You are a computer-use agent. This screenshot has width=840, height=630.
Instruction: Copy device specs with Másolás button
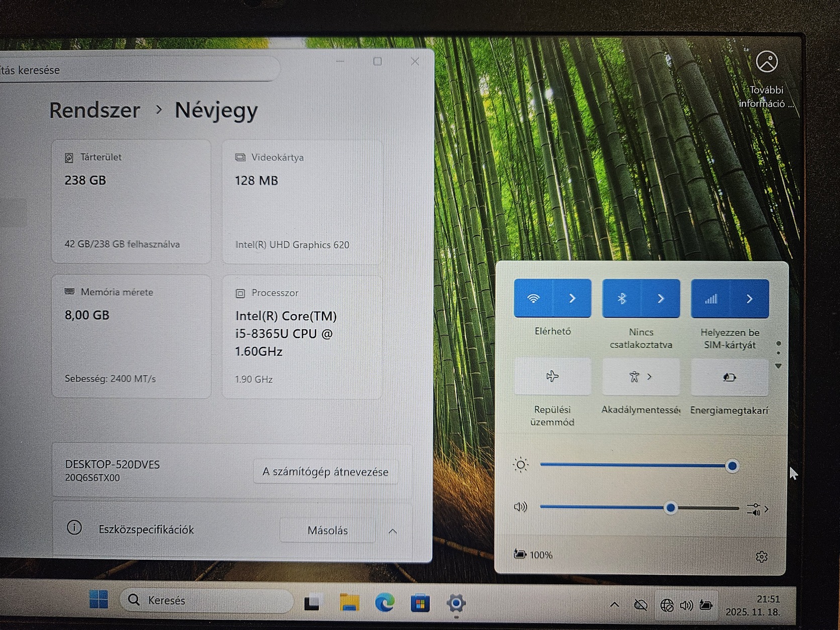pos(328,531)
